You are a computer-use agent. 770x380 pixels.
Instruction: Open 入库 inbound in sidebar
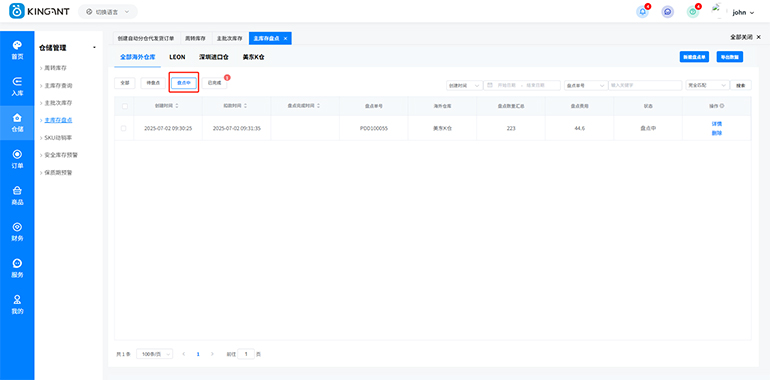tap(17, 87)
